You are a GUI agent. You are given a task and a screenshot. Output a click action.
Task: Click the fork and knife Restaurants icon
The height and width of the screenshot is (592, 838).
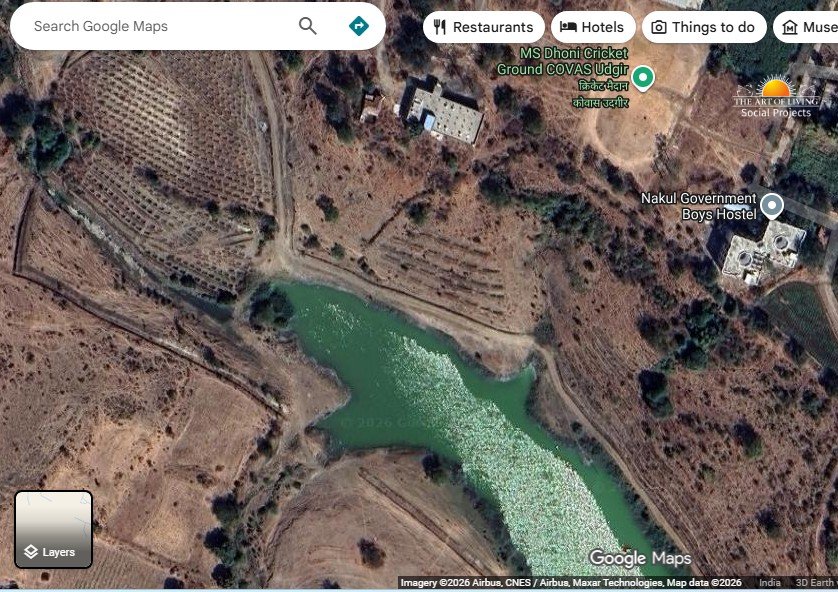(x=439, y=27)
